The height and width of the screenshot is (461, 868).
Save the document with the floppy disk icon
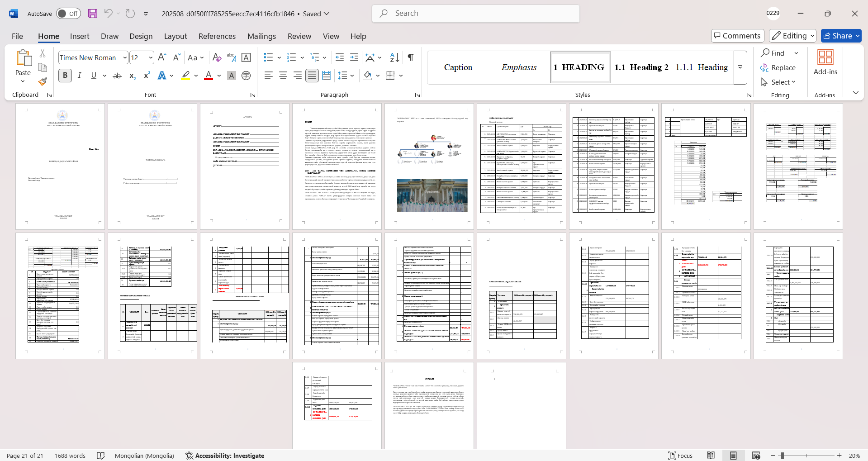93,14
